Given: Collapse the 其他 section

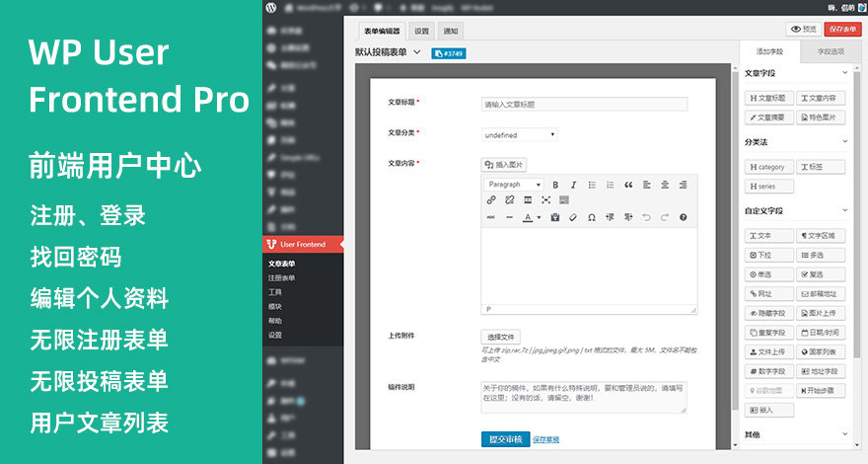Looking at the screenshot, I should click(x=844, y=434).
